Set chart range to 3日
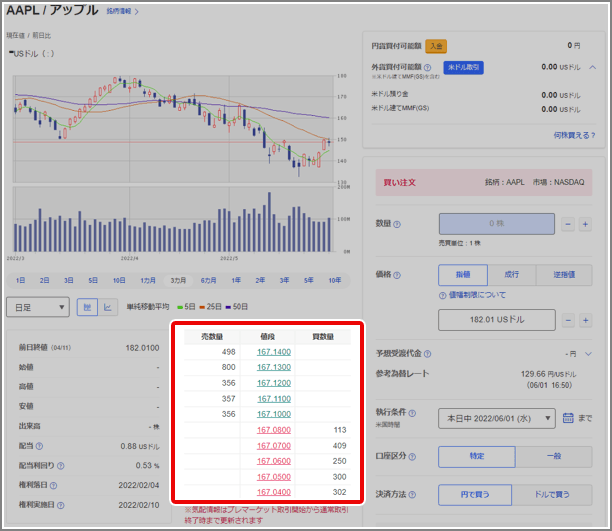The width and height of the screenshot is (612, 531). pos(69,280)
